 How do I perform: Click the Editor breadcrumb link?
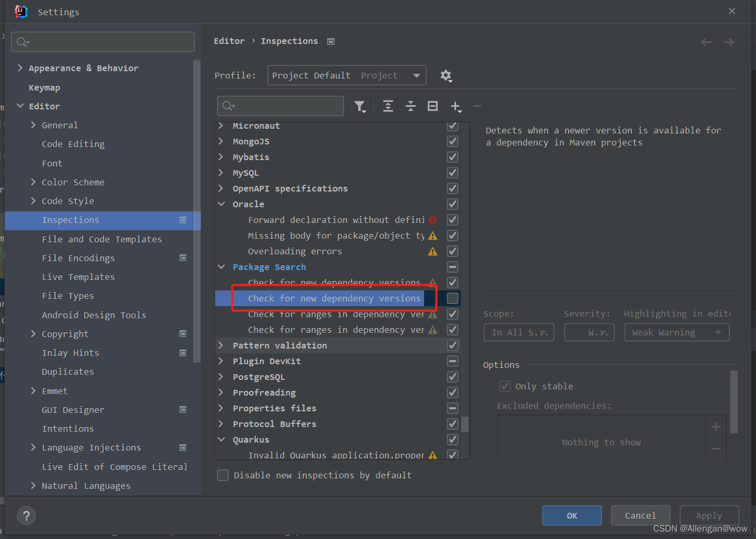(x=229, y=41)
